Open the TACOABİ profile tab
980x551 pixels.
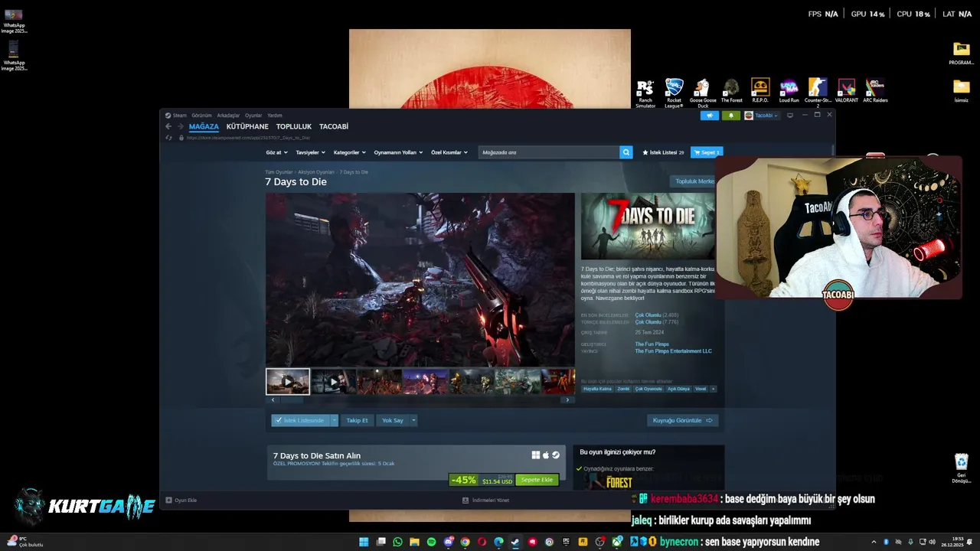tap(334, 126)
